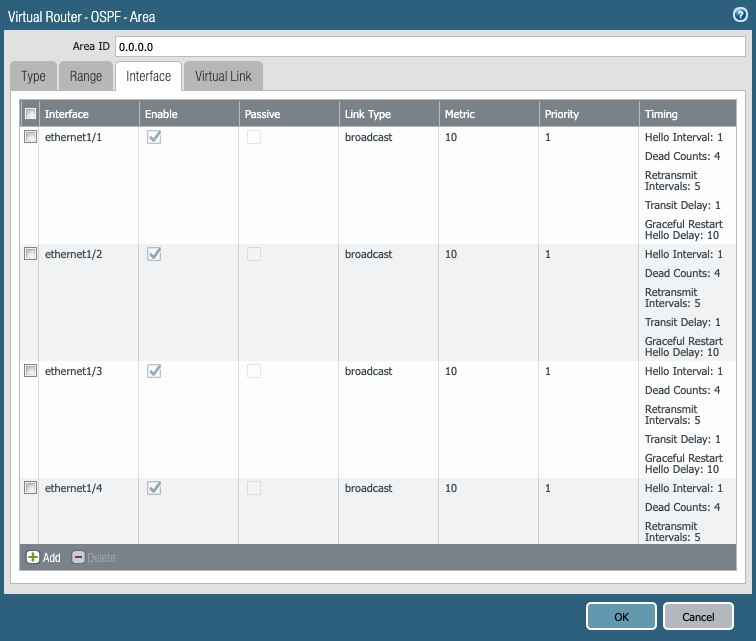Image resolution: width=756 pixels, height=641 pixels.
Task: Click Retransmit Intervals: 5 in ethernet1/4 row
Action: 673,532
